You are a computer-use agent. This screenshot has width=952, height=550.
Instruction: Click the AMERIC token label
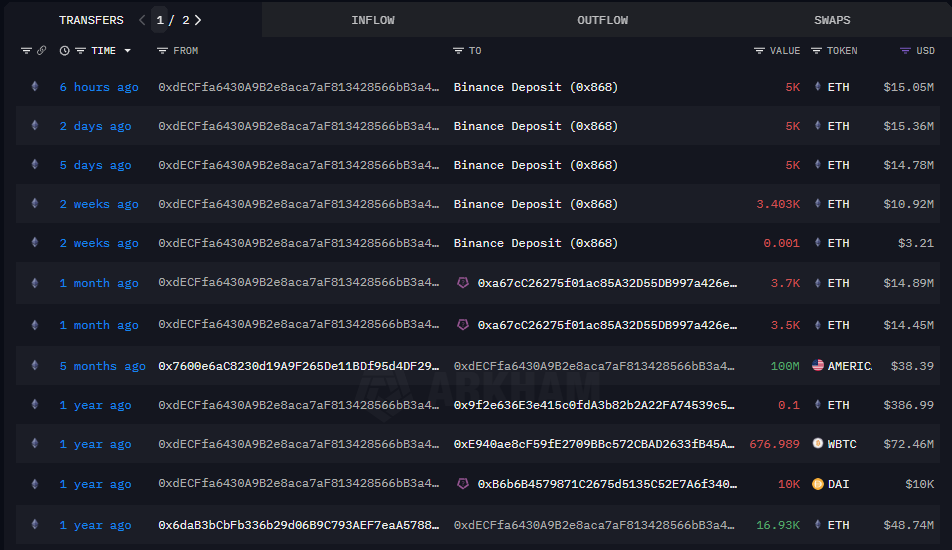(850, 366)
